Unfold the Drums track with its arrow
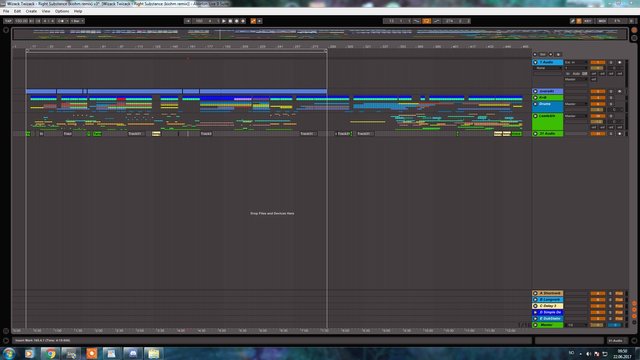The height and width of the screenshot is (360, 640). coord(535,104)
